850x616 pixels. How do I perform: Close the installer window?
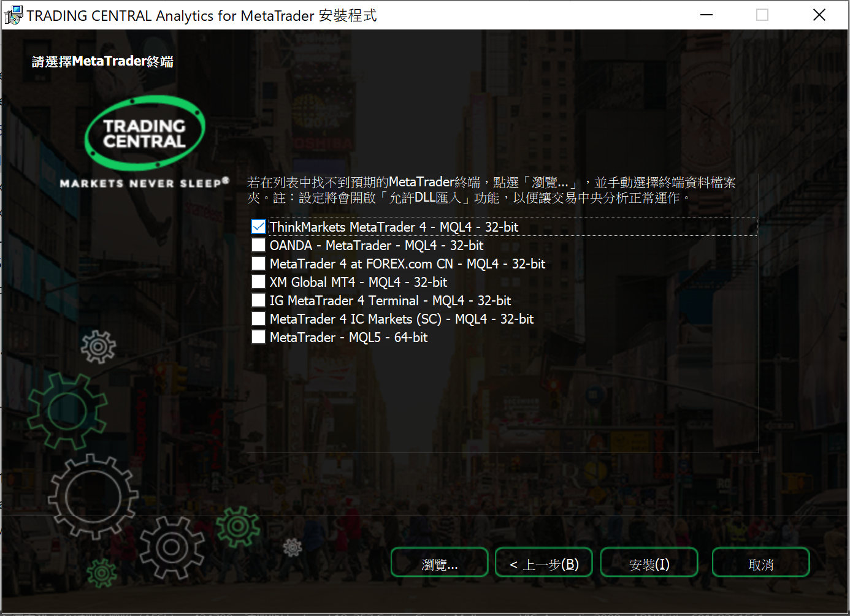[x=819, y=15]
